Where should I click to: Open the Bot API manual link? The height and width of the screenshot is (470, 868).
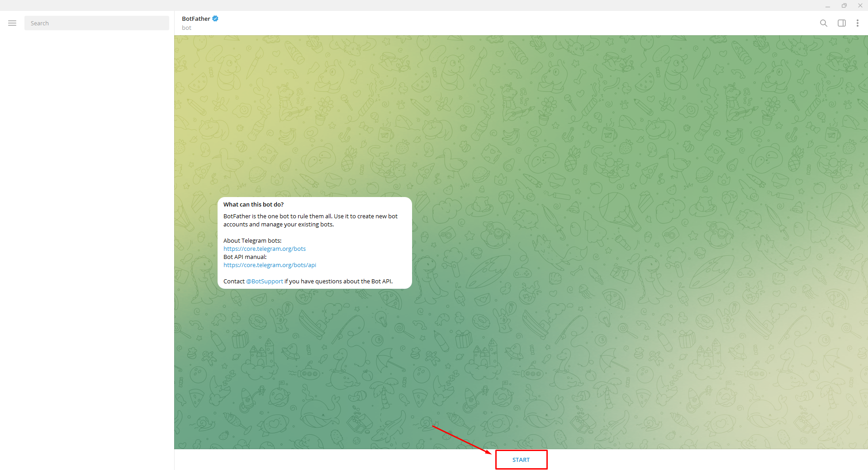pyautogui.click(x=270, y=265)
